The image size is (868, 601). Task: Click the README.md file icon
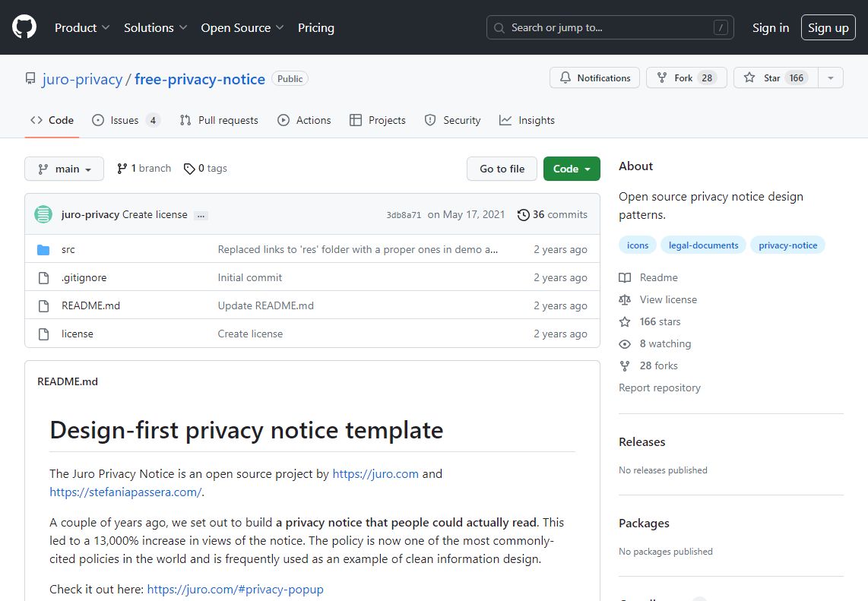click(43, 306)
